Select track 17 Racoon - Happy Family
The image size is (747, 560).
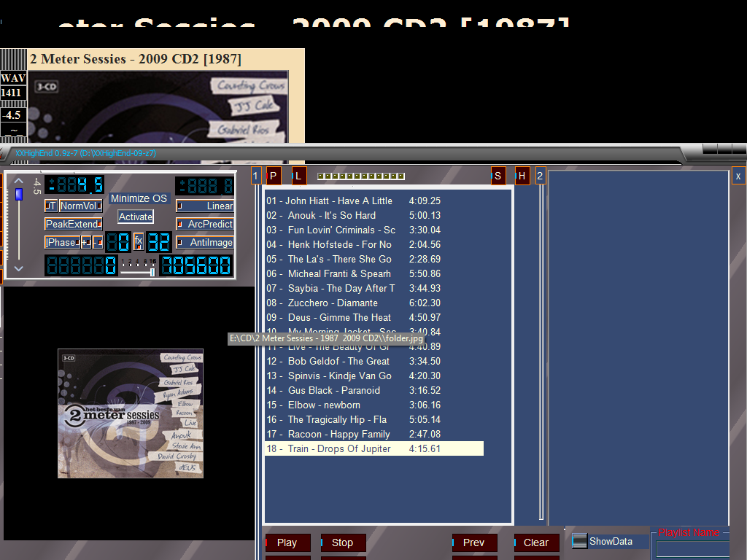(374, 435)
